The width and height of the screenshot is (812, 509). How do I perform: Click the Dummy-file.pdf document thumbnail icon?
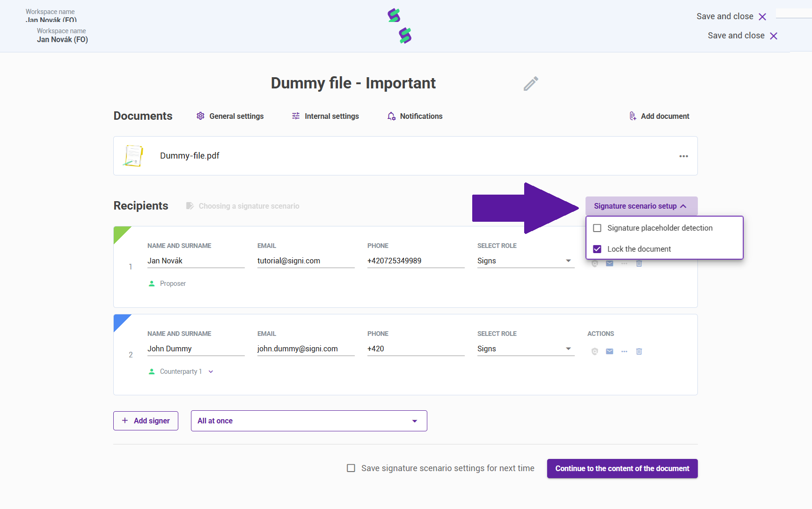[133, 156]
